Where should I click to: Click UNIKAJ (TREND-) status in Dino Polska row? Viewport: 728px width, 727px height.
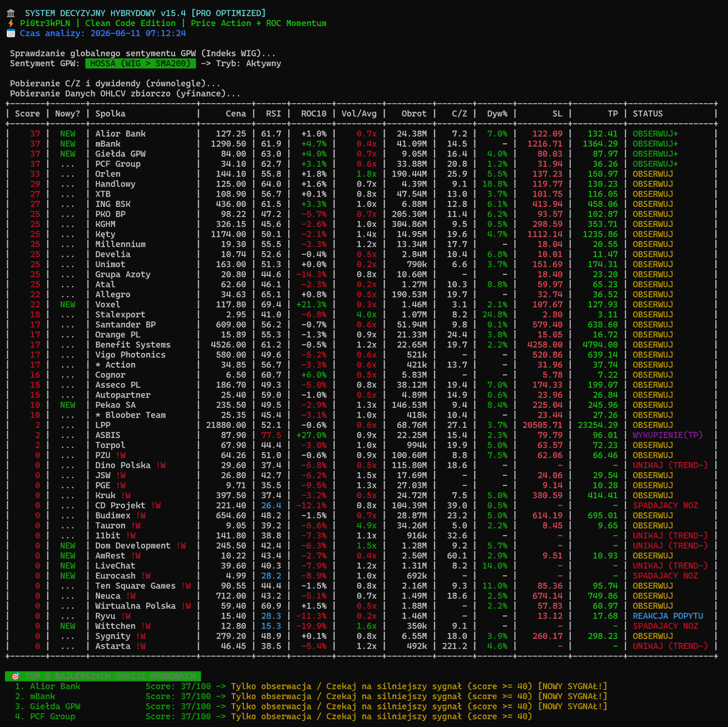click(x=670, y=465)
